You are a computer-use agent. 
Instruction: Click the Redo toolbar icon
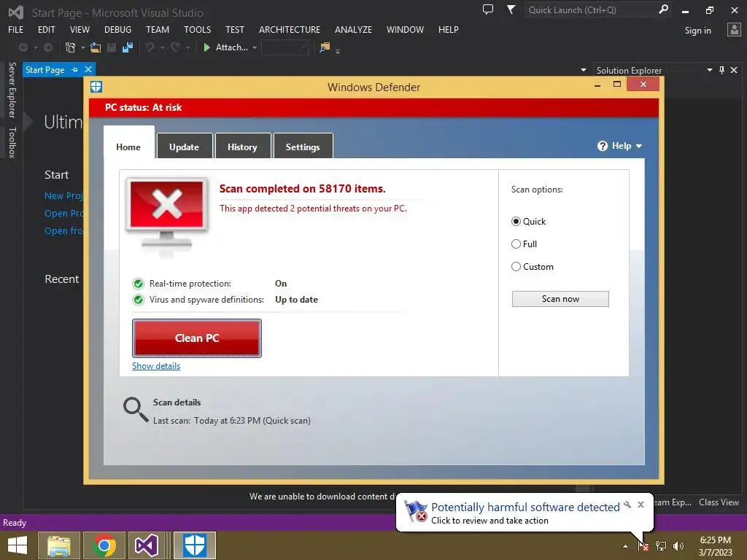click(175, 47)
